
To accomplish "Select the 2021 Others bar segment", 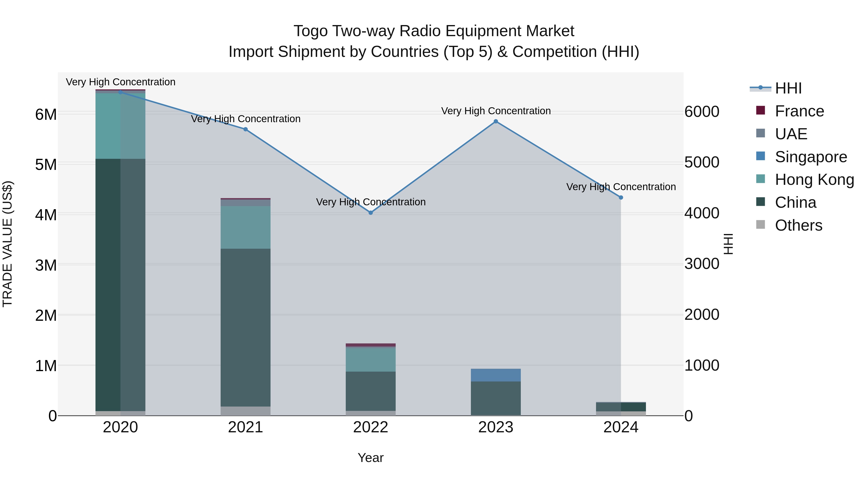I will point(245,411).
